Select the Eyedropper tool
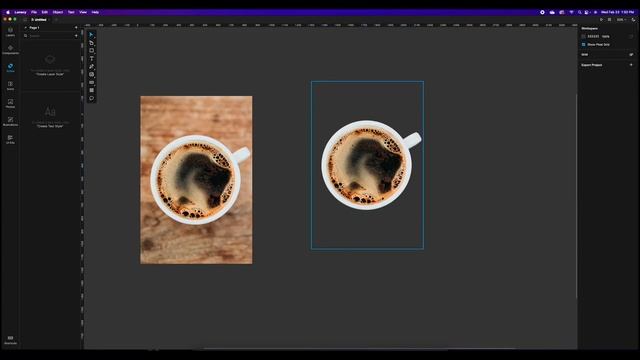Image resolution: width=640 pixels, height=360 pixels. click(91, 67)
